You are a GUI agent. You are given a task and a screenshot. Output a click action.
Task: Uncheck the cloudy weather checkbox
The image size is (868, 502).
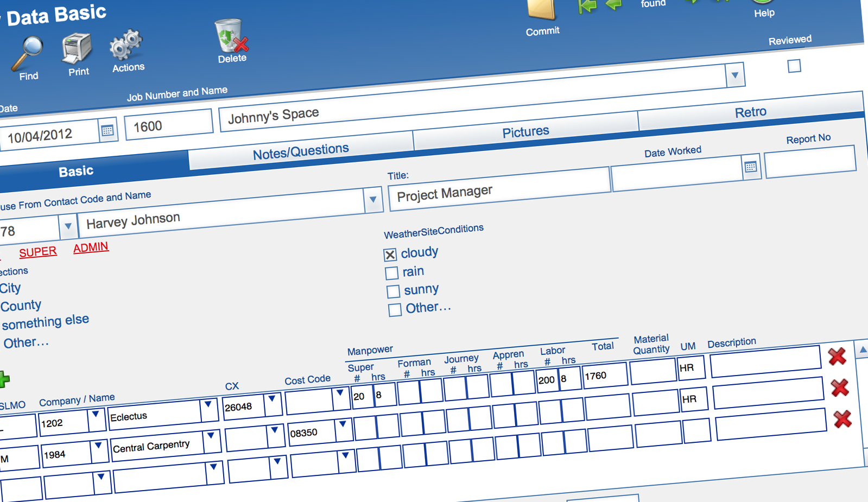[390, 255]
